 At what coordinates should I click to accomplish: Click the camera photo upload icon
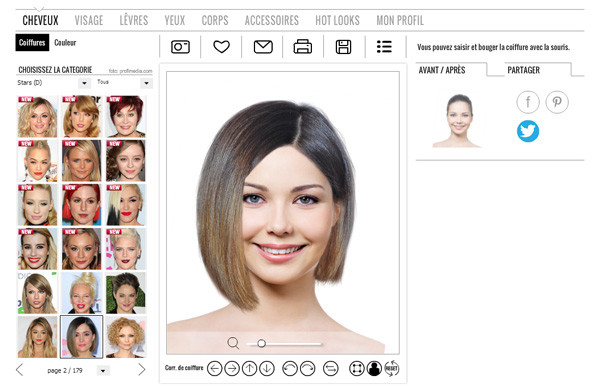[180, 47]
